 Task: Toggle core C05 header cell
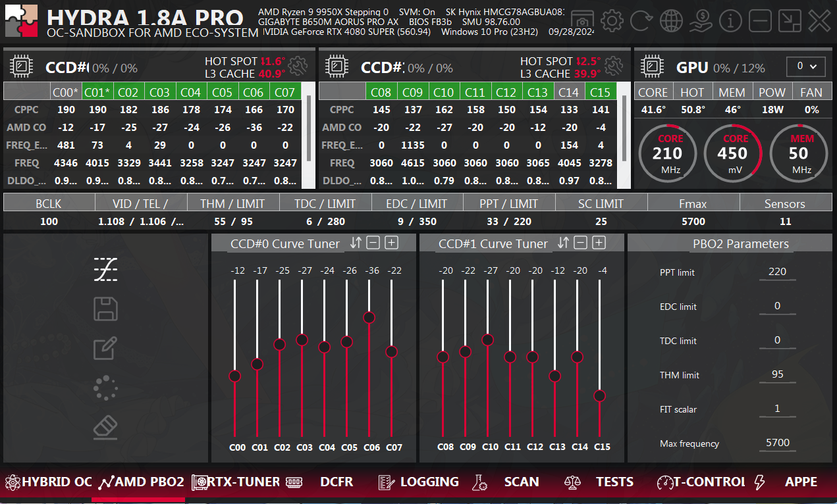point(222,92)
